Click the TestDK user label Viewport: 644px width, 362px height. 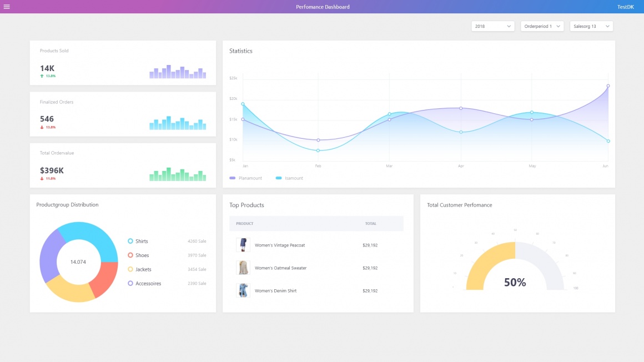tap(625, 7)
